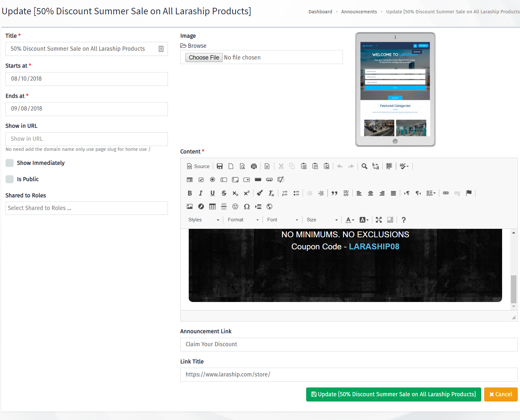Insert special character omega symbol
The width and height of the screenshot is (520, 420).
(x=247, y=206)
